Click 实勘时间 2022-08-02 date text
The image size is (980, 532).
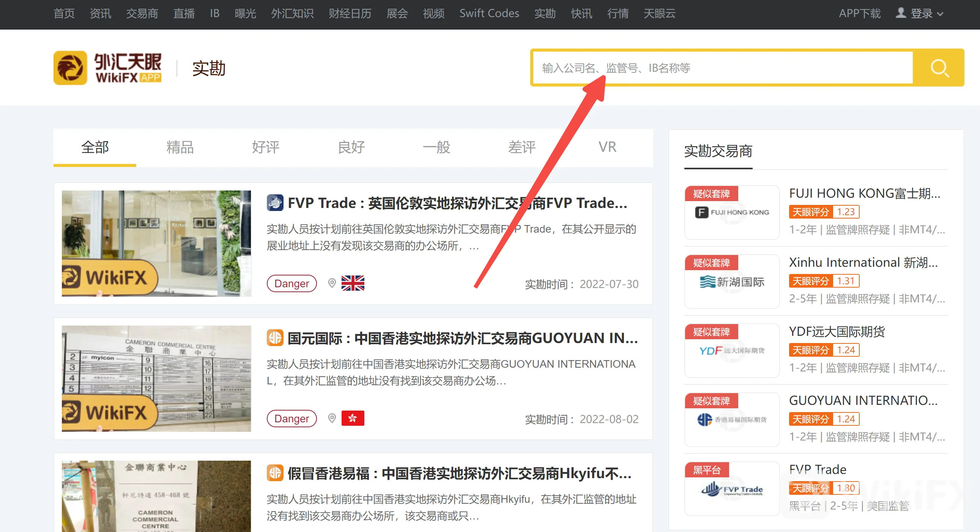(x=581, y=419)
